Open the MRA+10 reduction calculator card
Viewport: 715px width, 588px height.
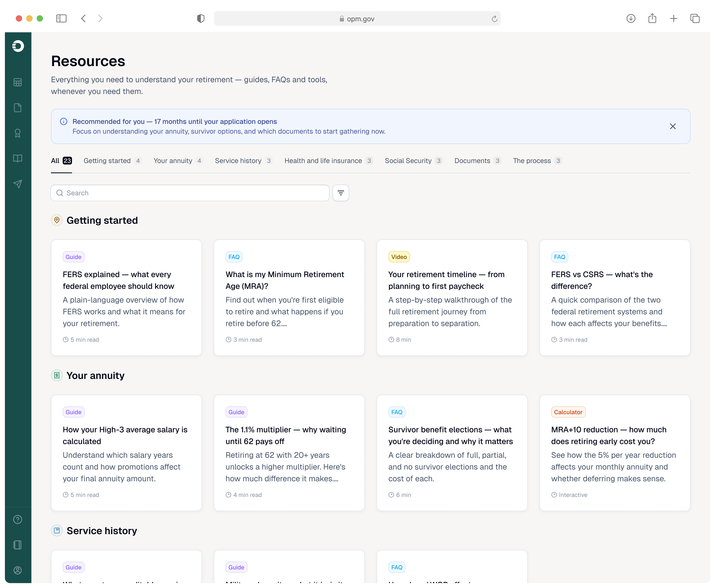(615, 453)
